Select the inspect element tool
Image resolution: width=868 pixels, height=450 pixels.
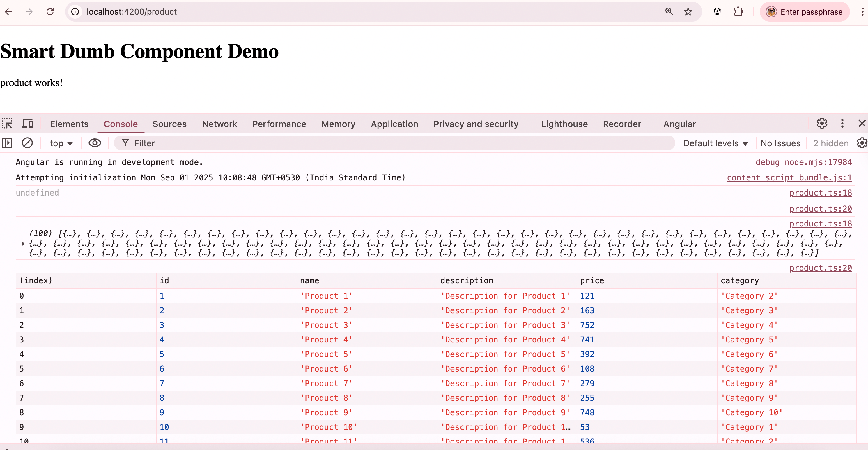point(7,124)
